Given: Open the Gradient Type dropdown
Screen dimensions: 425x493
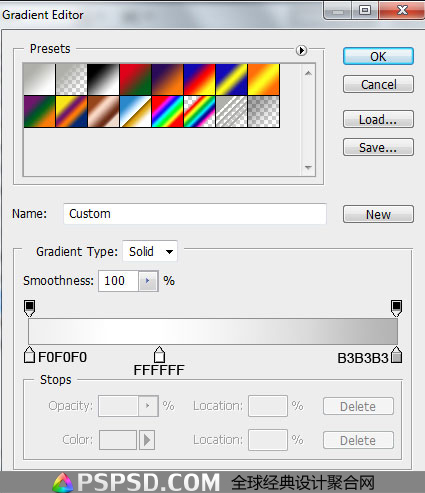Looking at the screenshot, I should coord(150,251).
